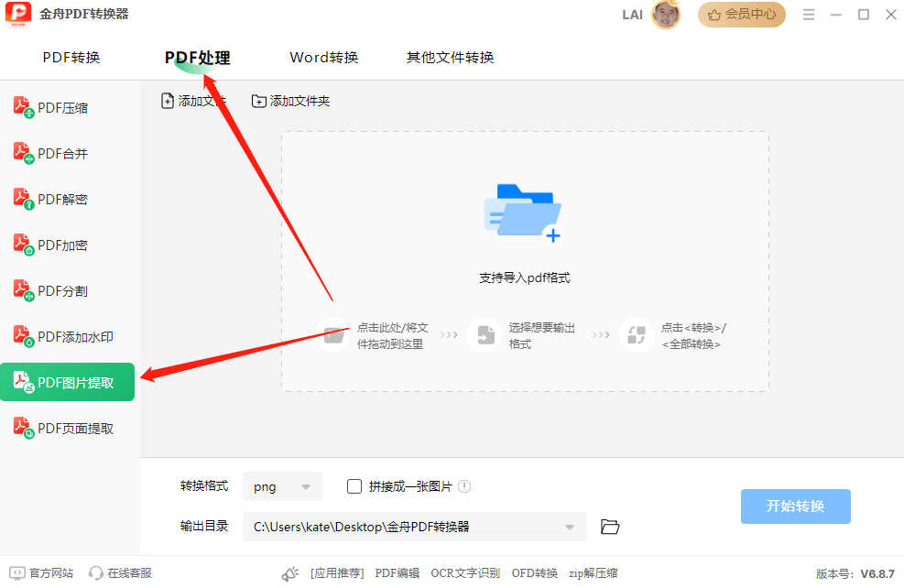Browse output folder with folder icon
The width and height of the screenshot is (904, 588).
coord(609,526)
